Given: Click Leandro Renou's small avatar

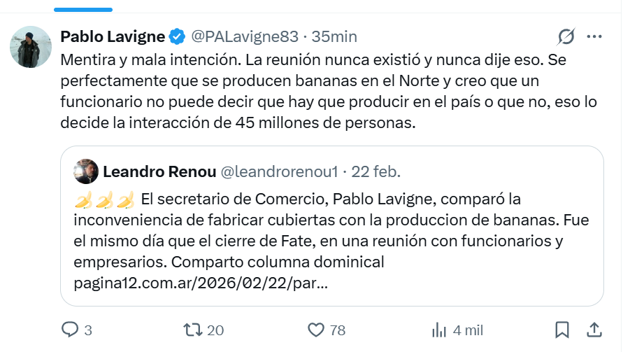Looking at the screenshot, I should point(86,171).
